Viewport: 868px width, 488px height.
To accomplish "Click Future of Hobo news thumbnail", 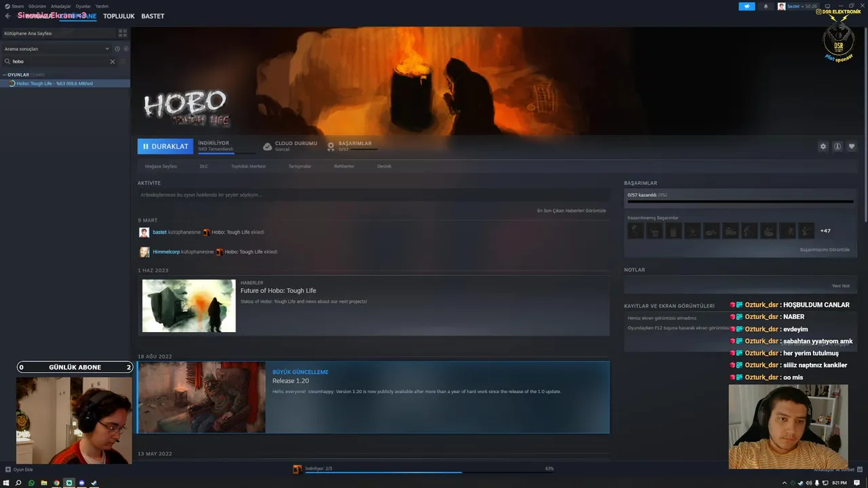I will [189, 306].
